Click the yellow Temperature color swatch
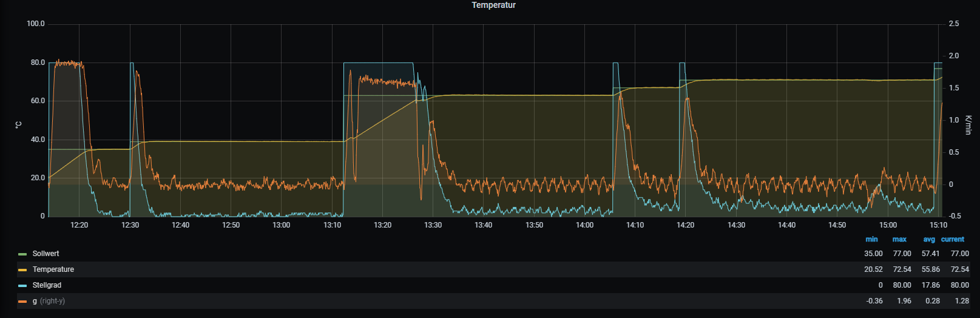 [x=22, y=270]
